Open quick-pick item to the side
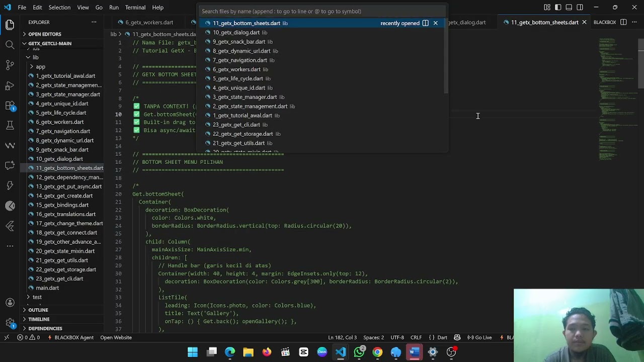 (x=425, y=23)
